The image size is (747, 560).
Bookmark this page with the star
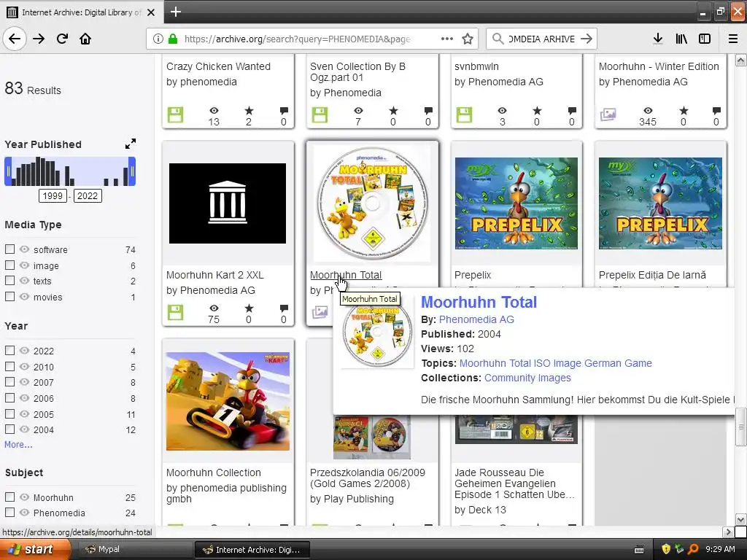pos(468,39)
